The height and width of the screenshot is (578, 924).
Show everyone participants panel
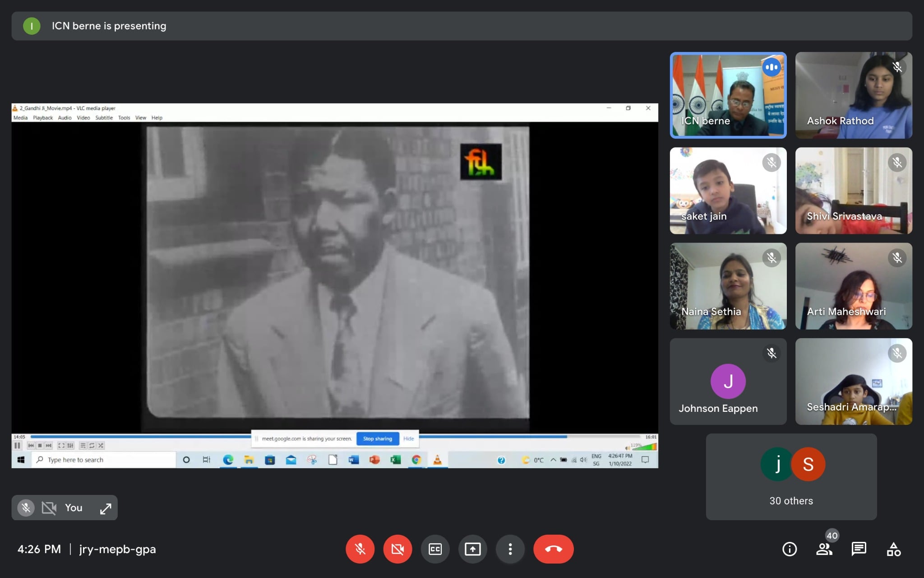824,549
